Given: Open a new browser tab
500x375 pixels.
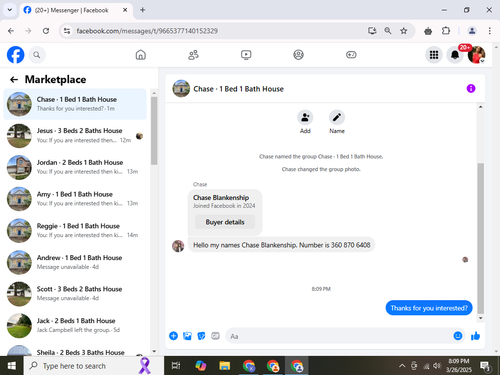Looking at the screenshot, I should pos(142,10).
